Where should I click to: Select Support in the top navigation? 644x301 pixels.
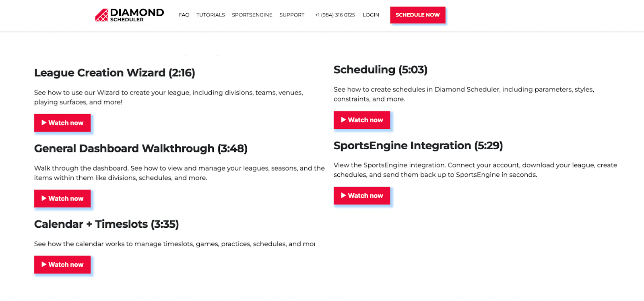point(292,15)
